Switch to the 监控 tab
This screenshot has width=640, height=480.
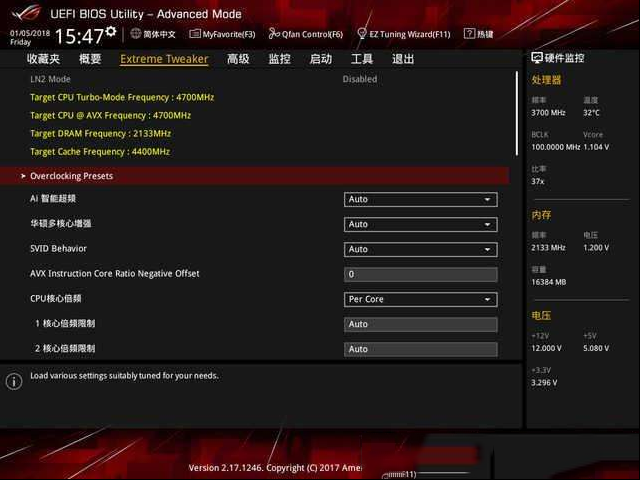click(x=279, y=59)
